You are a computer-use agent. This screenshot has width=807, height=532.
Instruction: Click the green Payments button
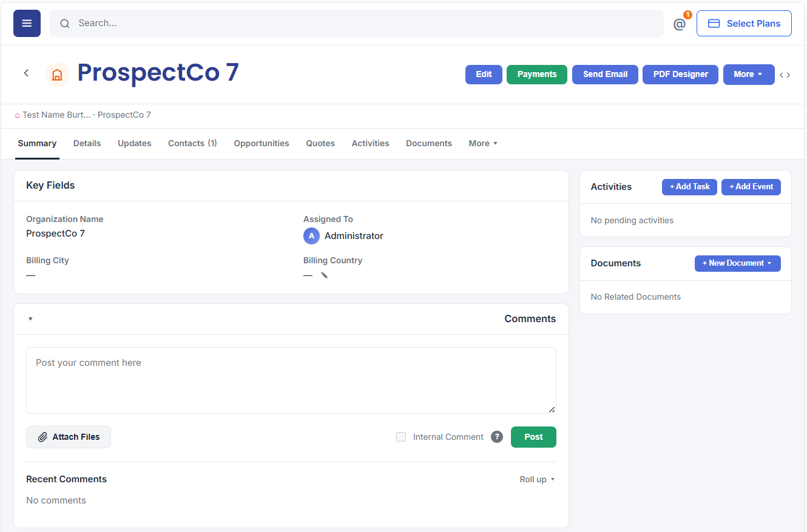537,75
